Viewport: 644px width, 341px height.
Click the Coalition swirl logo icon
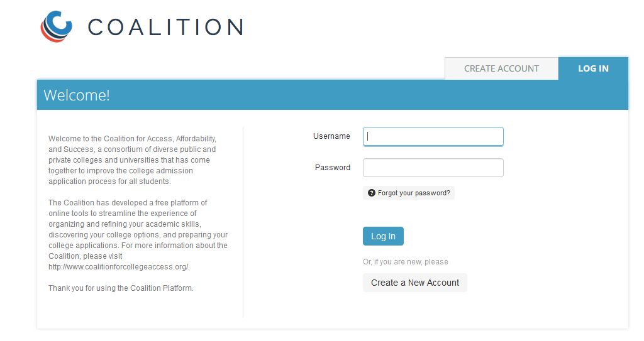tap(56, 26)
